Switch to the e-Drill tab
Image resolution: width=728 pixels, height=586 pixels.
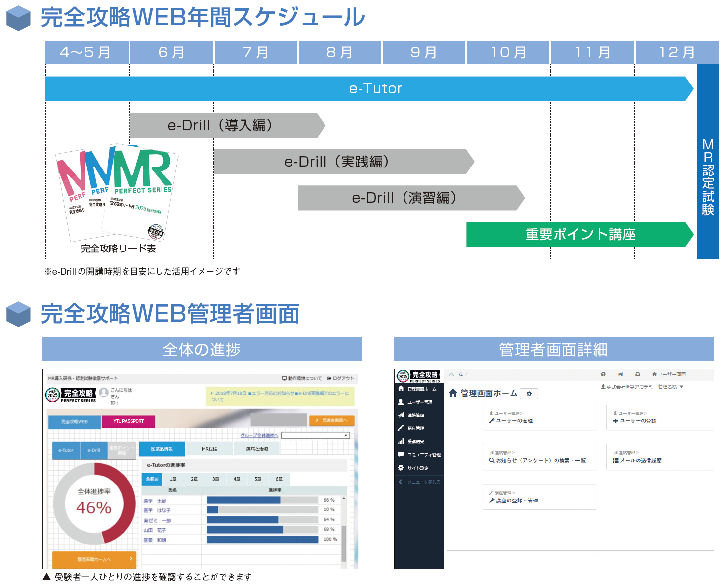coord(93,450)
